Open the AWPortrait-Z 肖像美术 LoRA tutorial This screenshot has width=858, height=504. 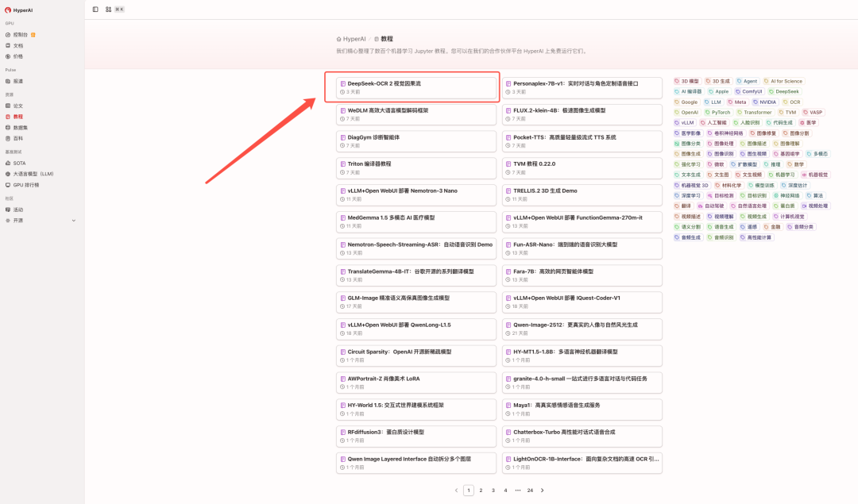click(x=416, y=382)
